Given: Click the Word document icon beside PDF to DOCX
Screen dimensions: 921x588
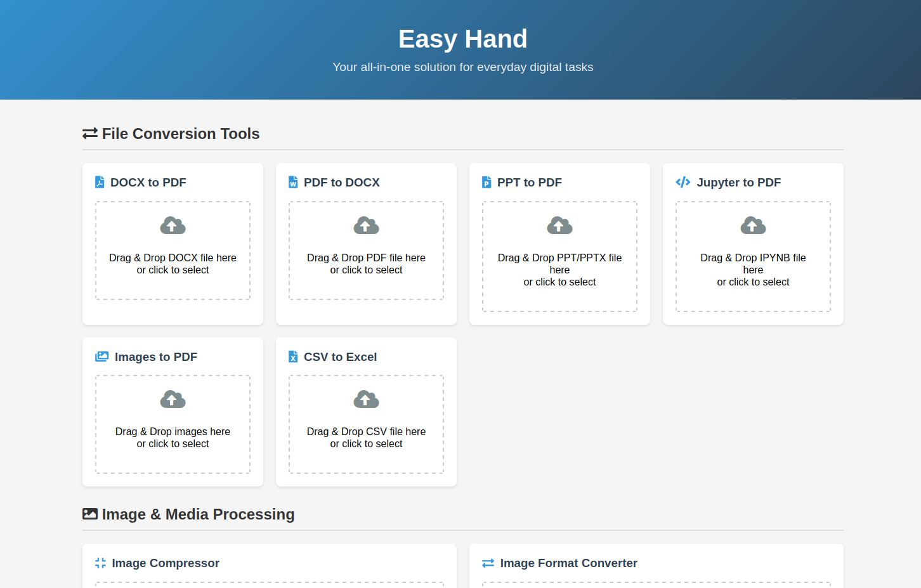Looking at the screenshot, I should [293, 182].
